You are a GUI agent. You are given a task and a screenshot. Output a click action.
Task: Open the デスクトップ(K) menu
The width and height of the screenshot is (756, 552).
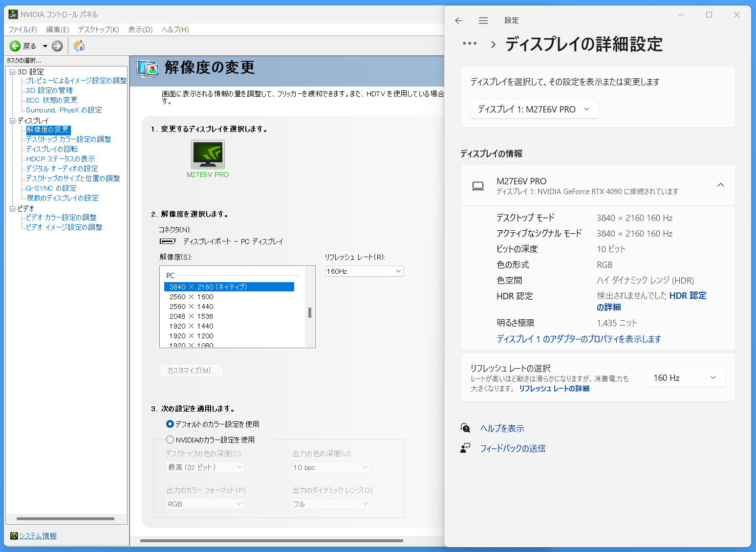click(99, 30)
